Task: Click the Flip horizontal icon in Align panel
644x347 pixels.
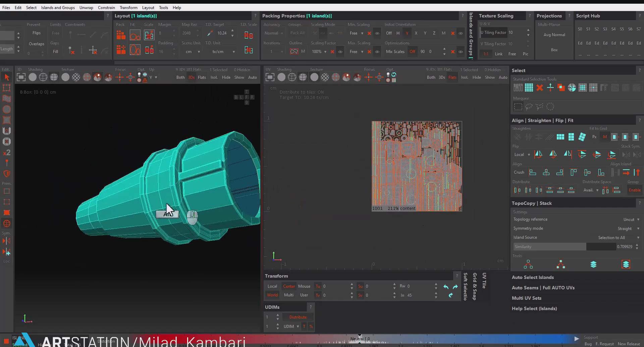Action: point(538,155)
